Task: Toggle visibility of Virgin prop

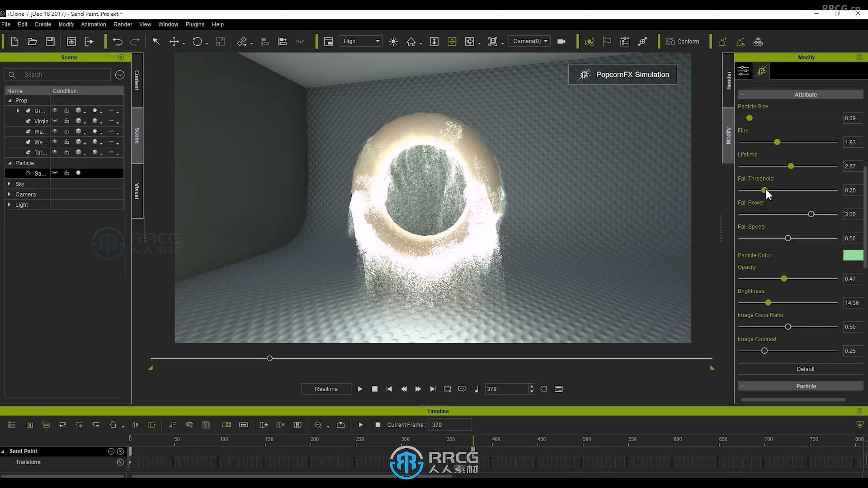Action: pyautogui.click(x=55, y=121)
